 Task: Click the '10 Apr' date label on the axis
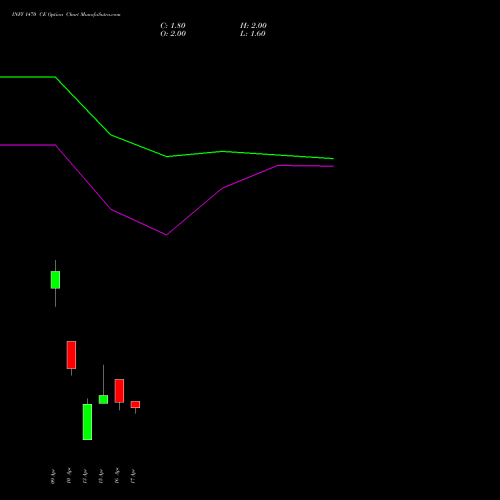point(69,476)
